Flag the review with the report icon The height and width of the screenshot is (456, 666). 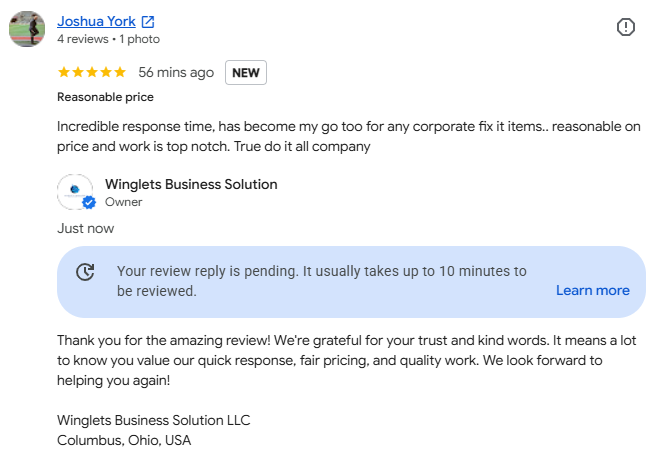point(626,27)
